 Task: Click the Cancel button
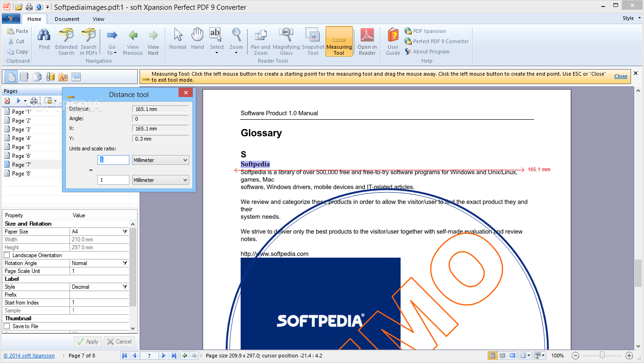coord(119,342)
